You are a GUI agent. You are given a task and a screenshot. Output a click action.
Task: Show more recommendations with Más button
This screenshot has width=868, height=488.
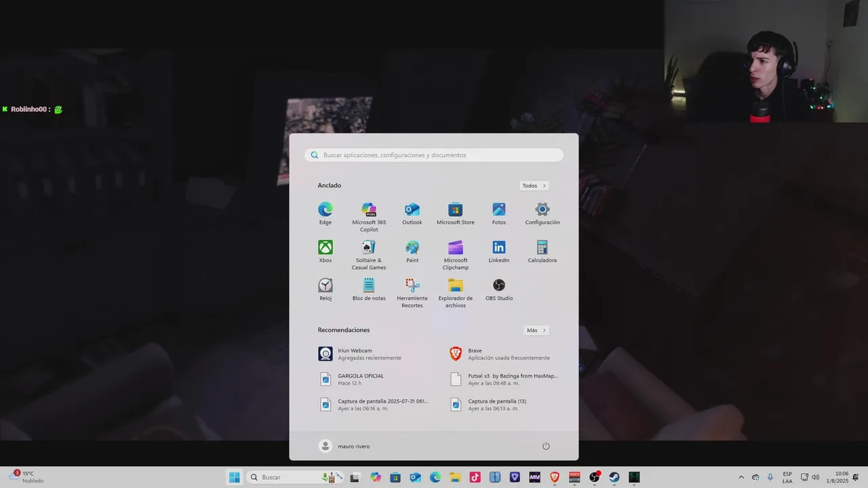click(x=536, y=330)
